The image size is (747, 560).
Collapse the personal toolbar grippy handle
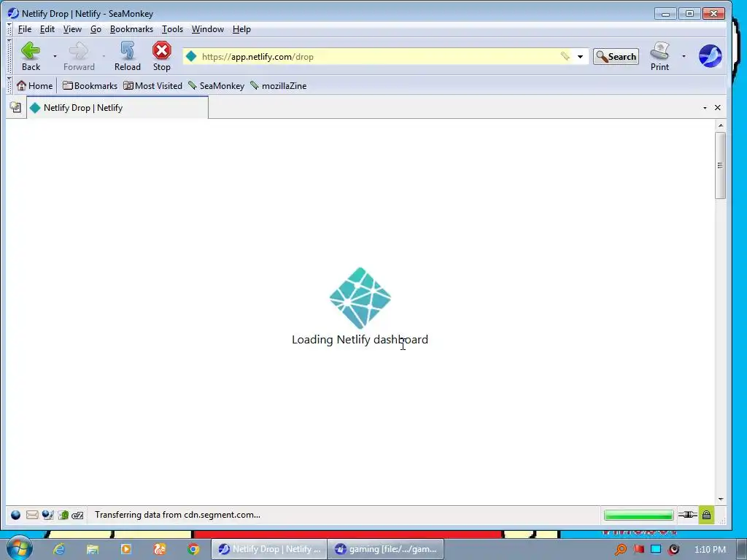(9, 86)
